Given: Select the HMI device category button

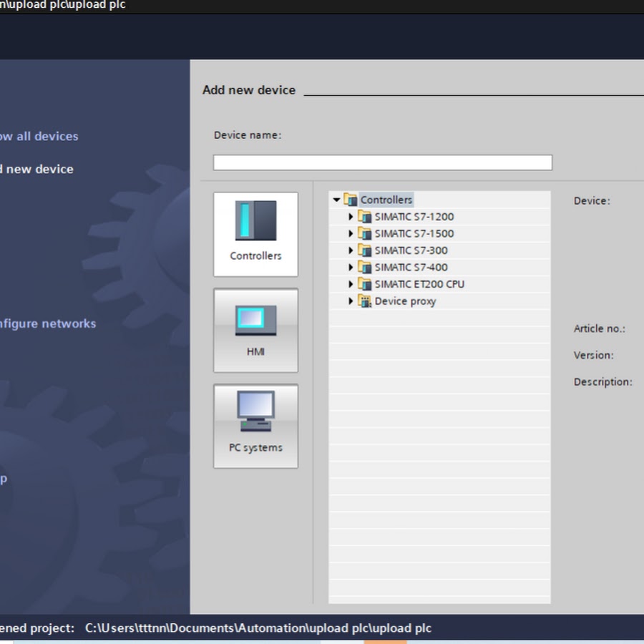Looking at the screenshot, I should pyautogui.click(x=255, y=330).
